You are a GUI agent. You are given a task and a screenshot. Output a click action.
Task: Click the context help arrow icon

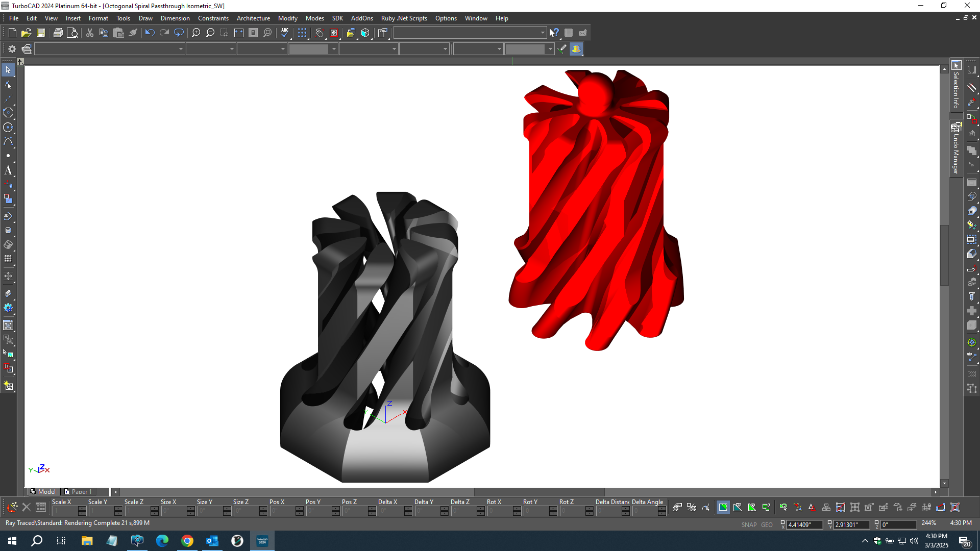click(x=554, y=33)
